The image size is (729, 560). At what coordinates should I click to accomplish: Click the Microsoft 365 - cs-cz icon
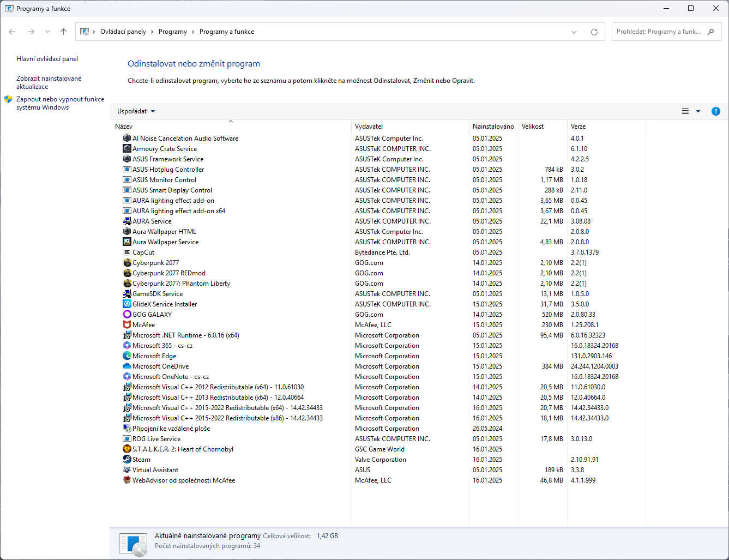pos(127,346)
